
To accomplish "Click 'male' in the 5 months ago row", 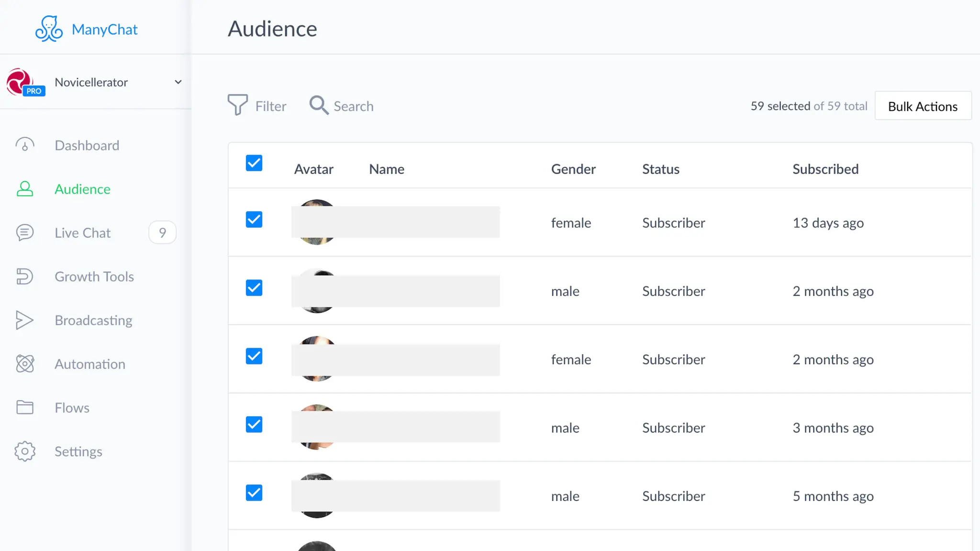I will (x=565, y=496).
